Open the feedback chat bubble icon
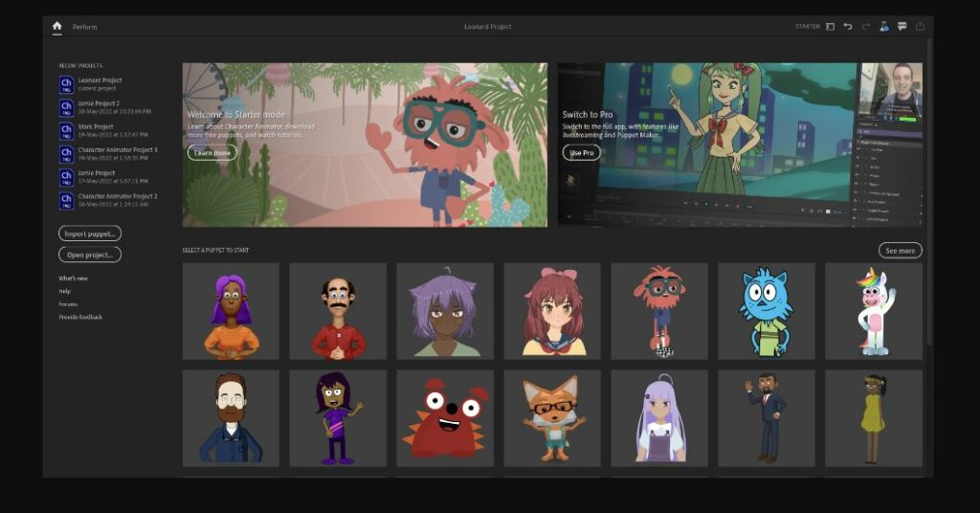Screen dimensions: 980x513 [902, 27]
